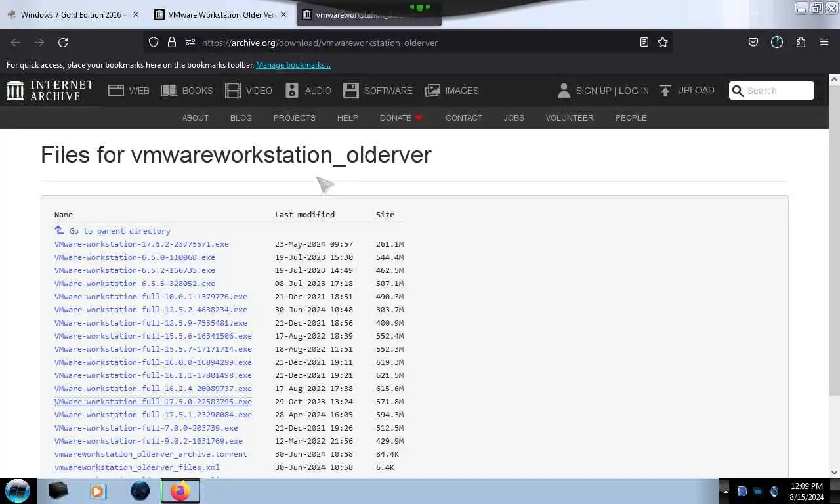Download VMware-workstation-full-10.0.1-1379776.exe
Image resolution: width=840 pixels, height=504 pixels.
(151, 297)
